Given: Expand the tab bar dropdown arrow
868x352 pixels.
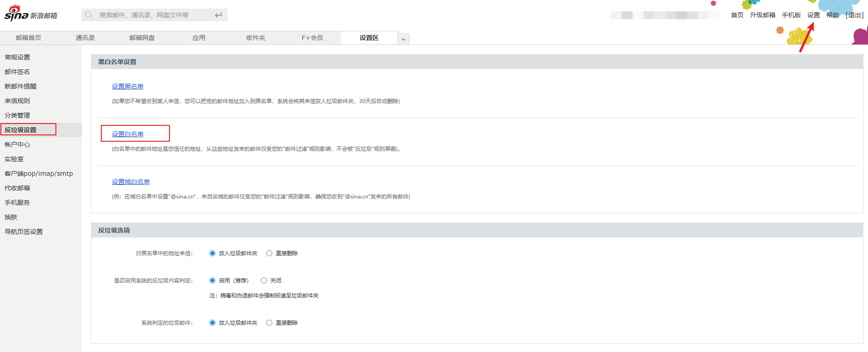Looking at the screenshot, I should 403,39.
